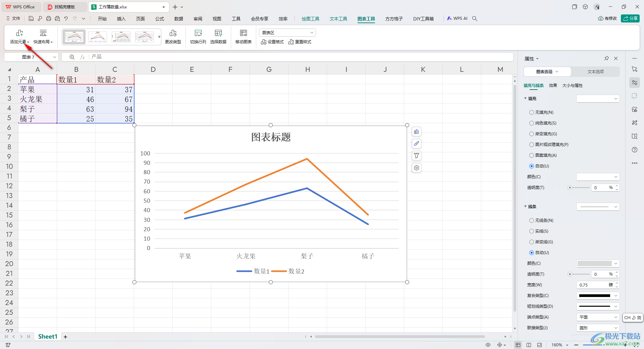This screenshot has width=644, height=349.
Task: Select Solid Line (实线) radio option
Action: (x=532, y=231)
